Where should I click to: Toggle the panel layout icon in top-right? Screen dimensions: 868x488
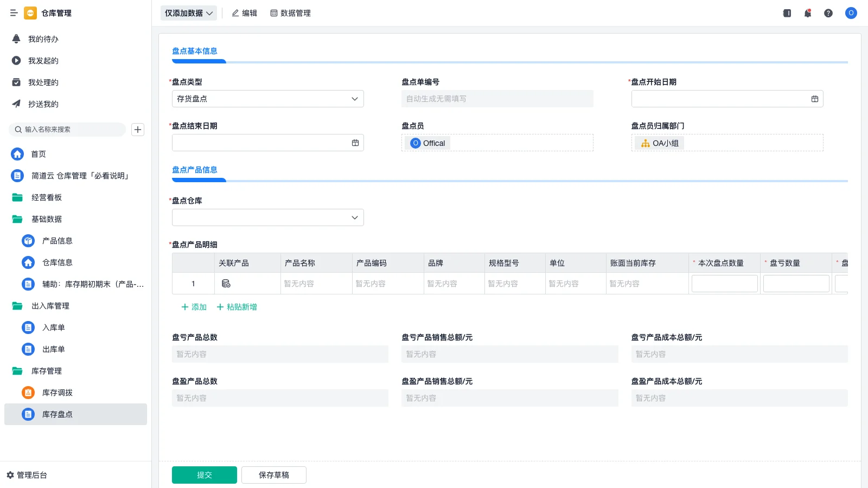[787, 13]
